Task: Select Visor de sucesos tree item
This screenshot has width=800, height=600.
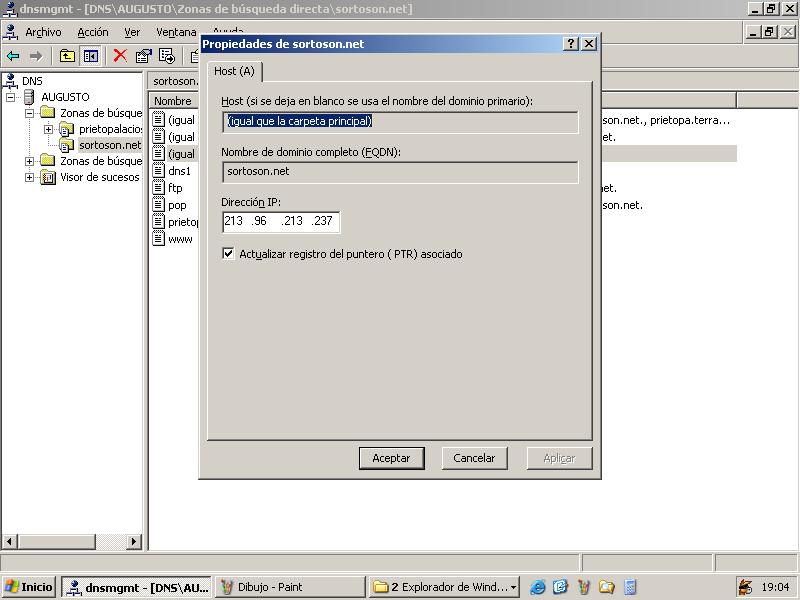Action: coord(99,177)
